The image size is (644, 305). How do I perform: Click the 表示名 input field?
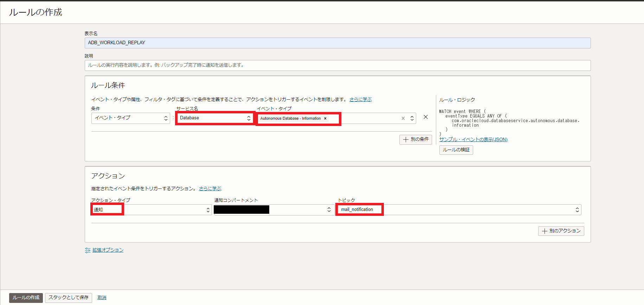[337, 43]
